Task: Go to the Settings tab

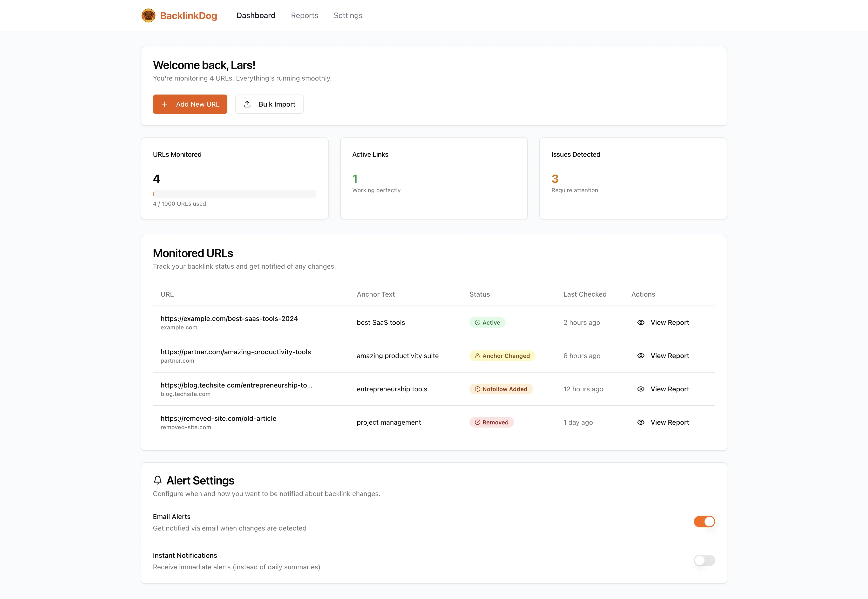Action: [x=348, y=15]
